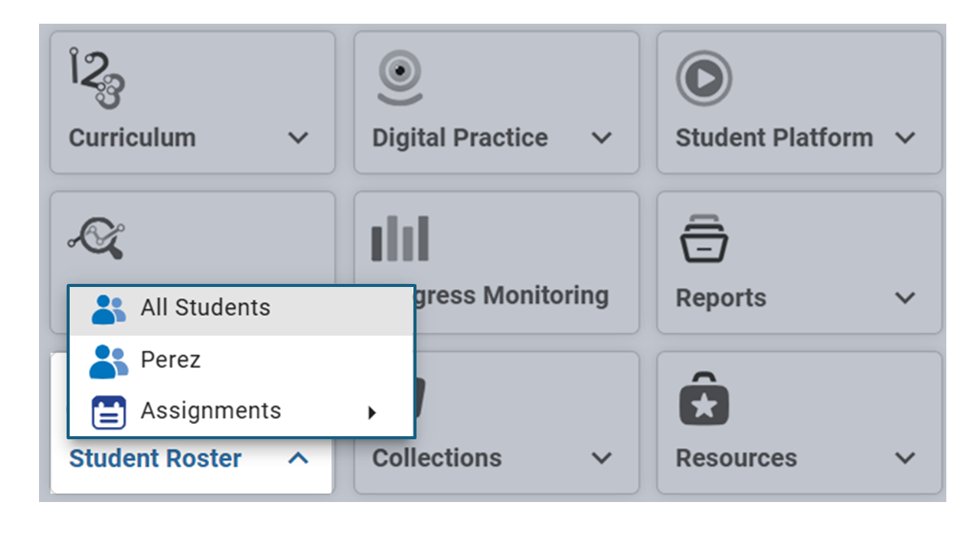This screenshot has height=551, width=980.
Task: Click the Progress Monitoring bar chart icon
Action: click(x=400, y=238)
